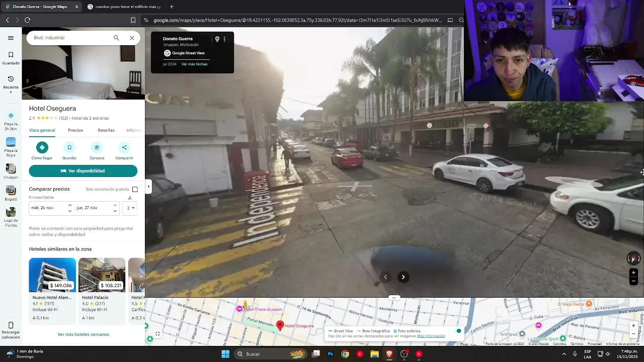Click the browser bookmark icon near the address bar

point(133,20)
